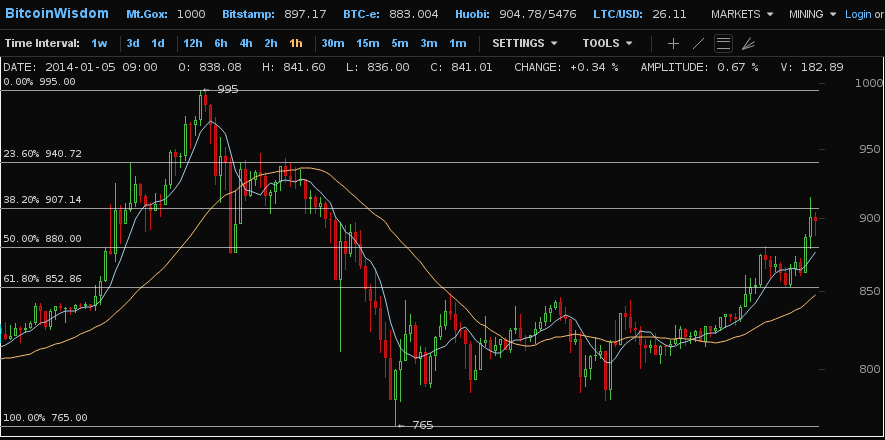Switch time interval to 15m
Image resolution: width=885 pixels, height=440 pixels.
[x=368, y=43]
